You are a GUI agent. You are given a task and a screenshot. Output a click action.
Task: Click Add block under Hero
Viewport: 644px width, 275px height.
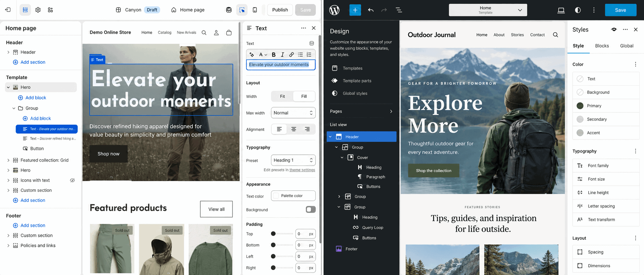[x=32, y=98]
